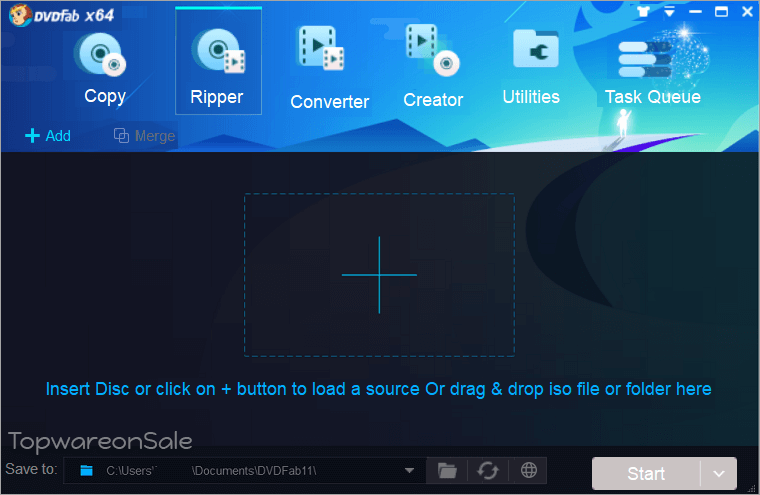Open the Copy module

(104, 68)
